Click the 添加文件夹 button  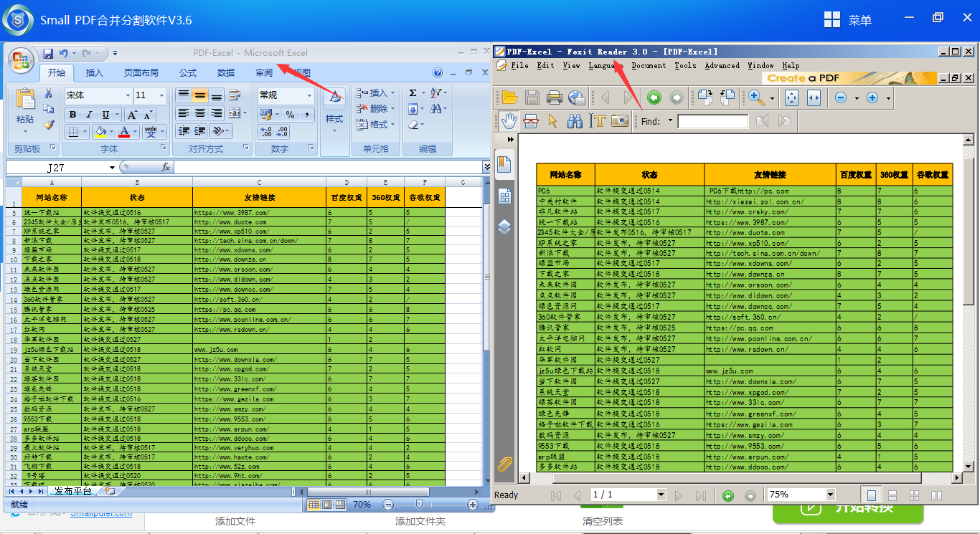tap(420, 521)
